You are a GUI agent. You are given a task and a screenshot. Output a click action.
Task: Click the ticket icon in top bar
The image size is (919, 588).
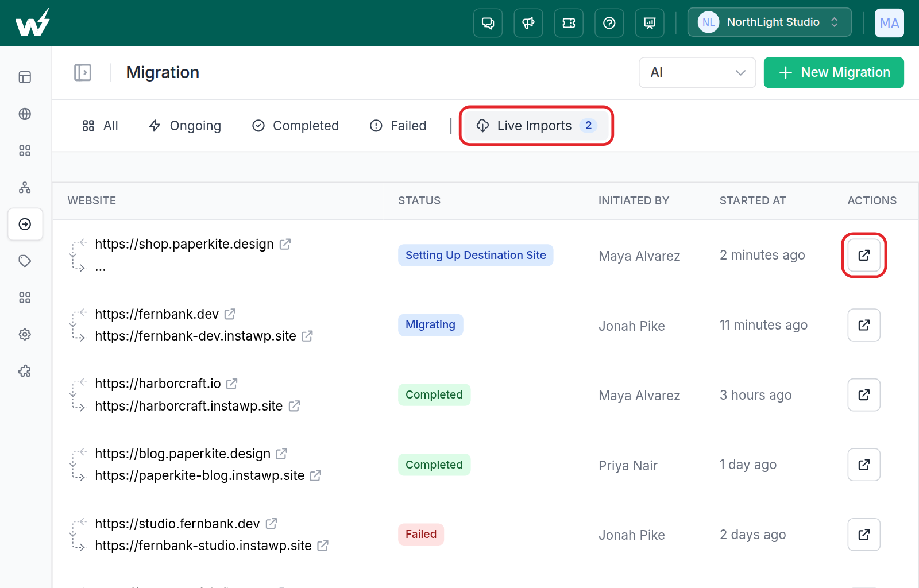pyautogui.click(x=569, y=23)
